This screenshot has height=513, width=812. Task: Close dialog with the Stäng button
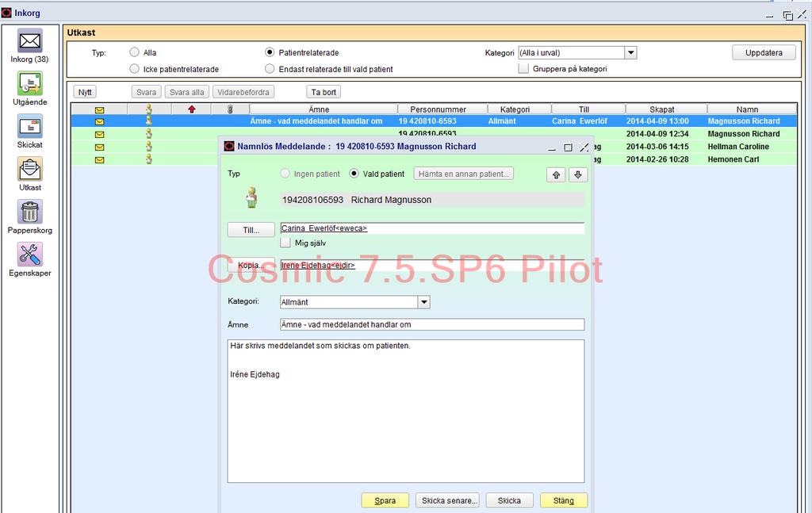tap(564, 500)
